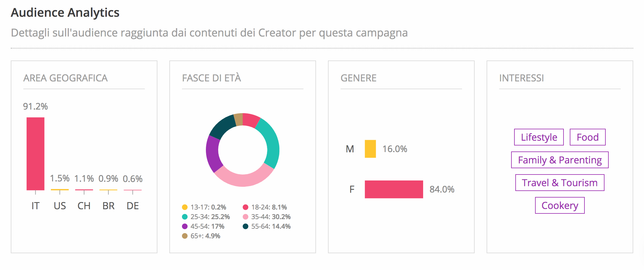
Task: Click the pink 35-44 legend dot
Action: pyautogui.click(x=245, y=217)
